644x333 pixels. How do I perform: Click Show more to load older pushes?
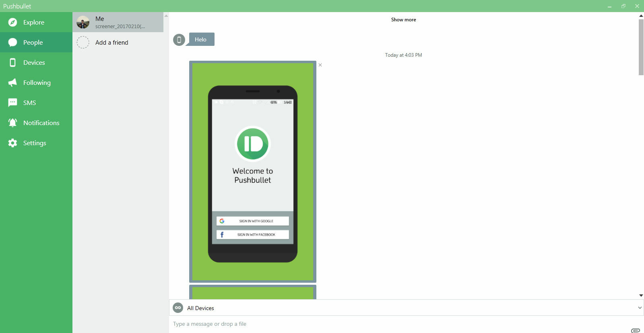pos(404,19)
